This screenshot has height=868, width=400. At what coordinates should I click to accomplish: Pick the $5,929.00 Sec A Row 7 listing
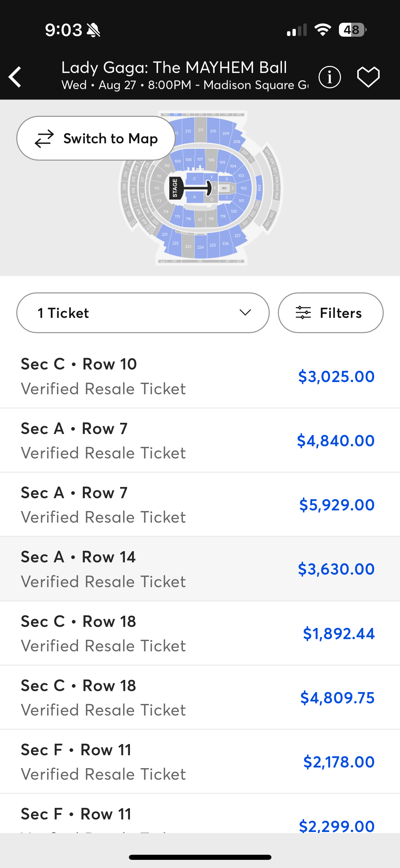point(200,505)
